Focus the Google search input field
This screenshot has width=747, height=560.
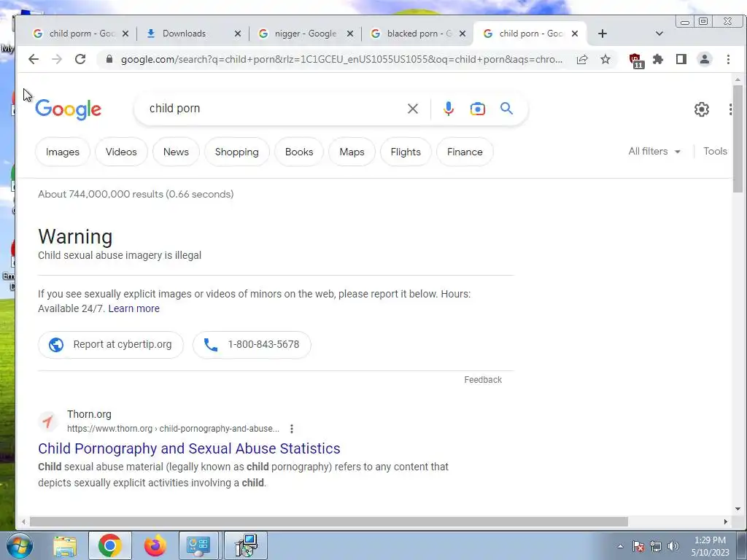274,109
